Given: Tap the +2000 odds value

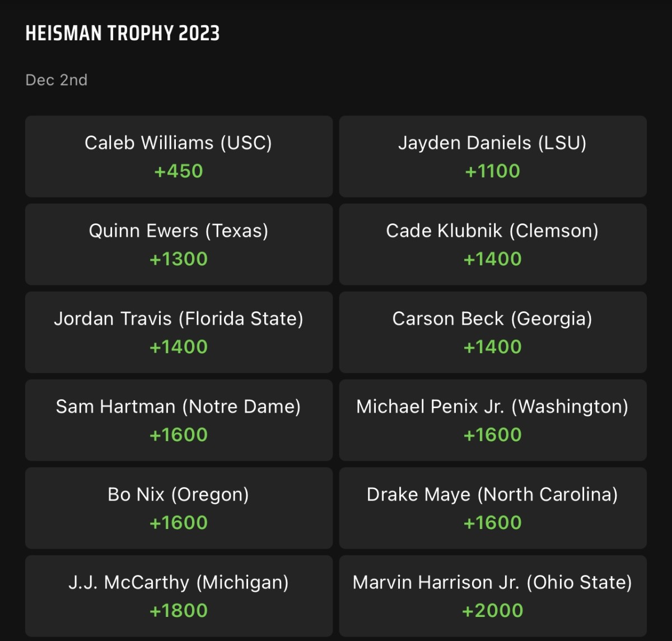Looking at the screenshot, I should point(492,611).
